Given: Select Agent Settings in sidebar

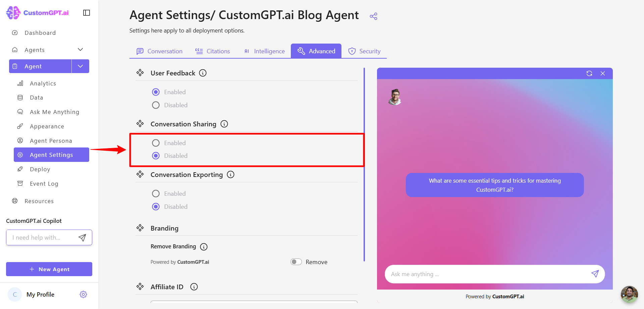Looking at the screenshot, I should pos(51,155).
